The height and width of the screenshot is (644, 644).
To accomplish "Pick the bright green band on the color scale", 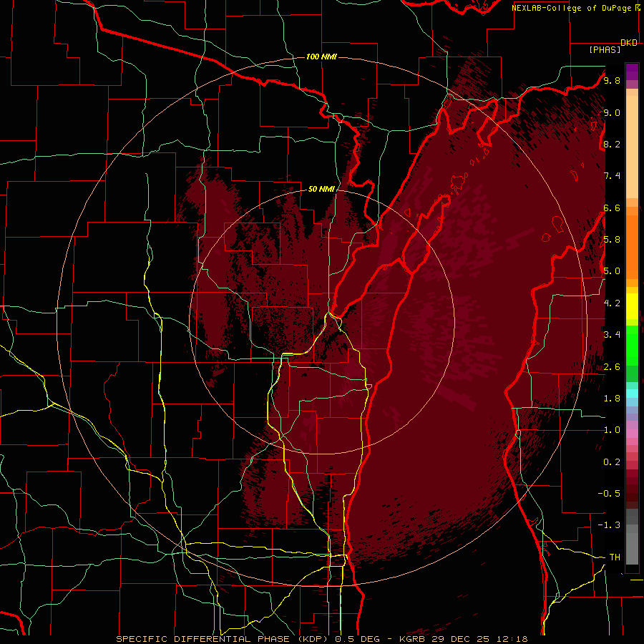I will [x=632, y=345].
